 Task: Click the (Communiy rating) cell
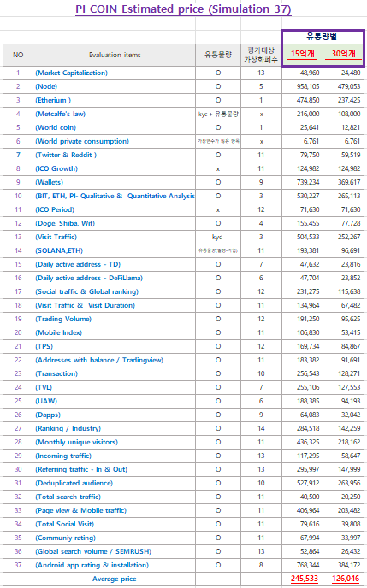(x=115, y=538)
